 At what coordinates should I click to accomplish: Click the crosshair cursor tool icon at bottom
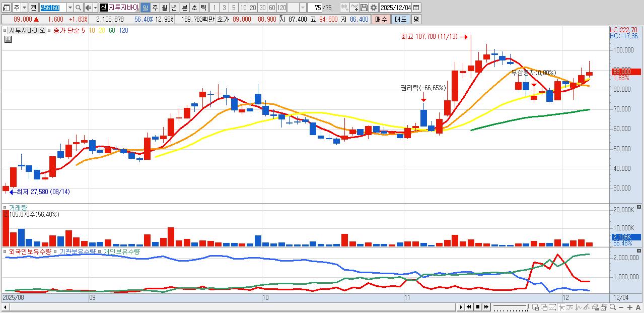click(561, 307)
